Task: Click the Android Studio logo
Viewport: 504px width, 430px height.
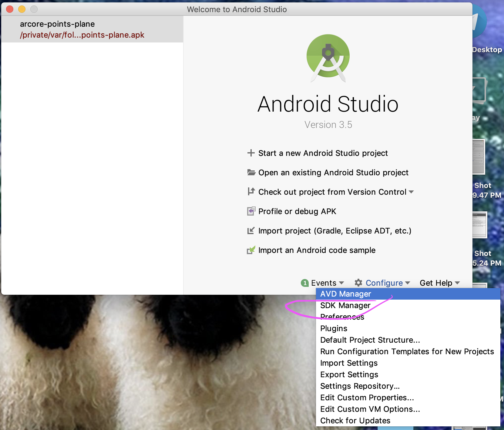Action: [x=328, y=58]
